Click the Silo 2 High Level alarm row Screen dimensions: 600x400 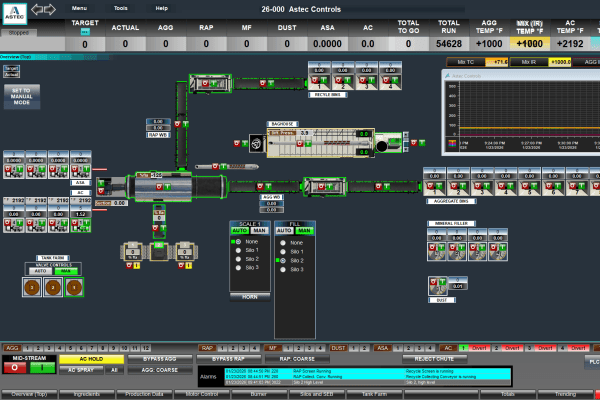368,382
